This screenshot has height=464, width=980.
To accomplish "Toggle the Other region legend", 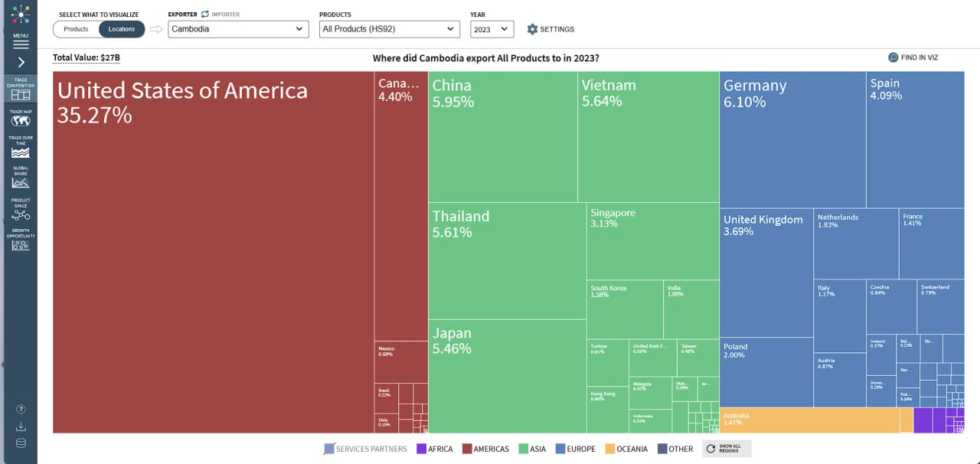I will point(674,449).
